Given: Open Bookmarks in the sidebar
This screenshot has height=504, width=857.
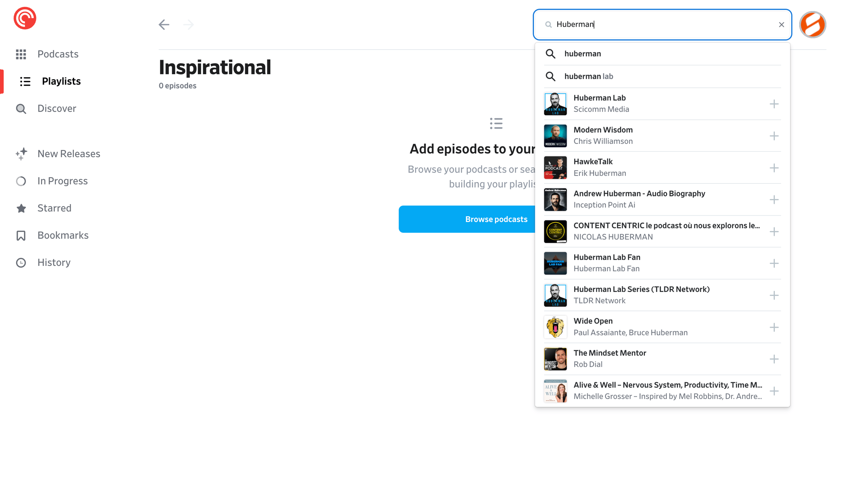Looking at the screenshot, I should [63, 235].
